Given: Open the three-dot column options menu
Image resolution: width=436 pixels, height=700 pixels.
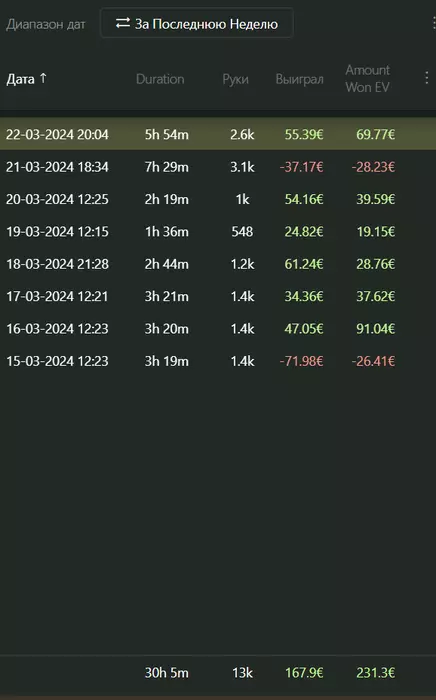Looking at the screenshot, I should click(x=427, y=78).
